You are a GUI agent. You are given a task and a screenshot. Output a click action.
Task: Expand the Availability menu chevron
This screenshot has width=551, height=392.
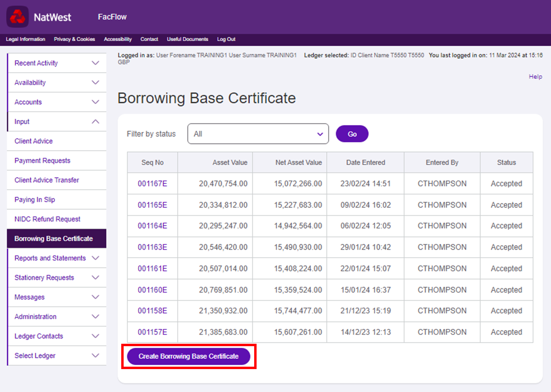[x=95, y=83]
